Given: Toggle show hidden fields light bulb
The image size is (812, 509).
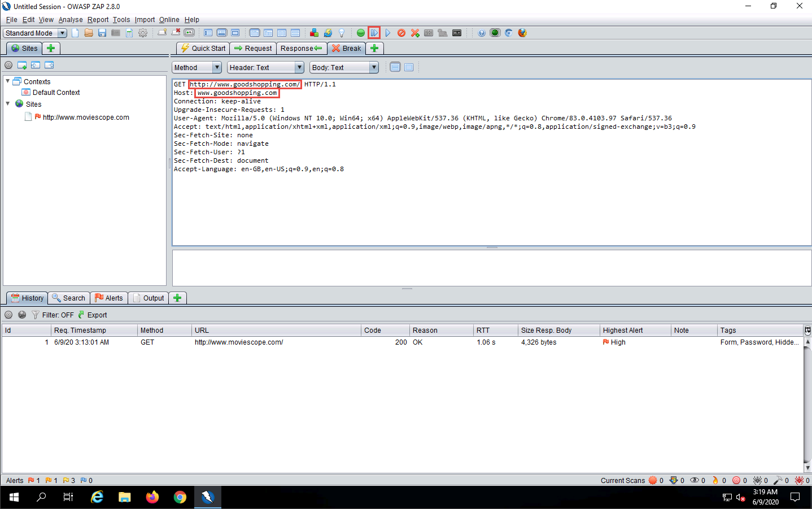Looking at the screenshot, I should click(342, 33).
